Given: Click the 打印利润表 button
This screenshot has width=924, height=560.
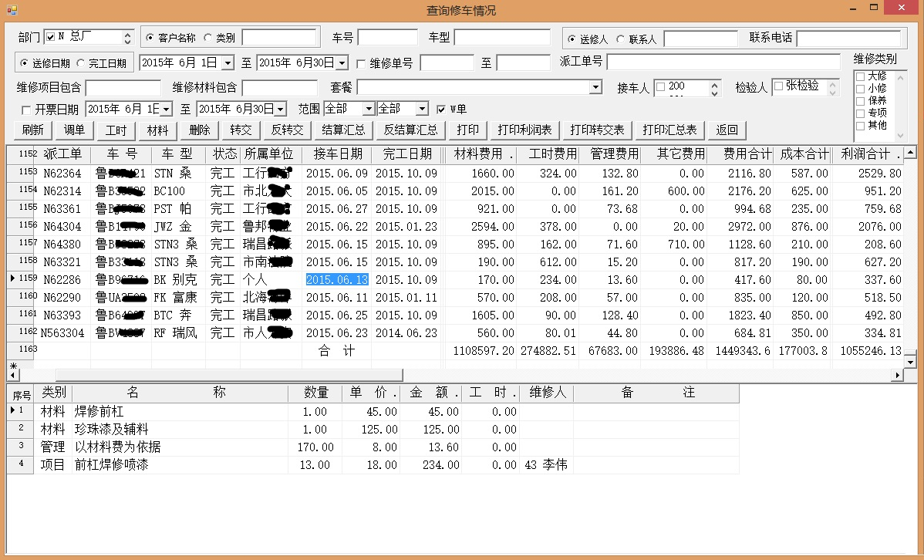Looking at the screenshot, I should 524,130.
